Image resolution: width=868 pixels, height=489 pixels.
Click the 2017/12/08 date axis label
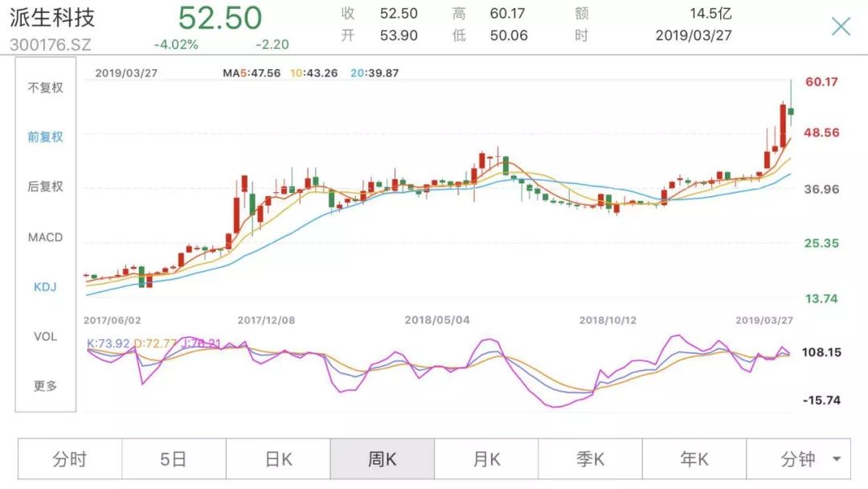[x=266, y=320]
